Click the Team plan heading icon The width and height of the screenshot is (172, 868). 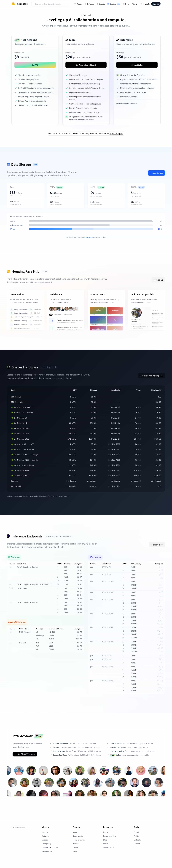67,40
